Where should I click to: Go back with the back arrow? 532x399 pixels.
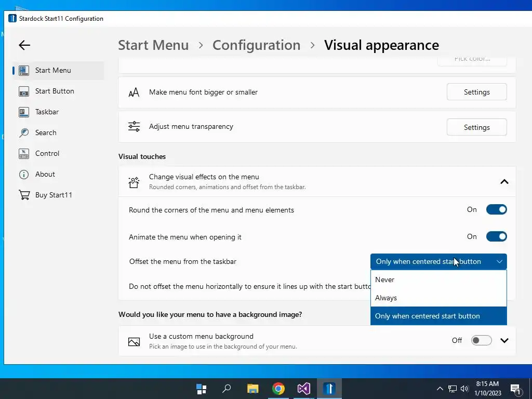24,45
